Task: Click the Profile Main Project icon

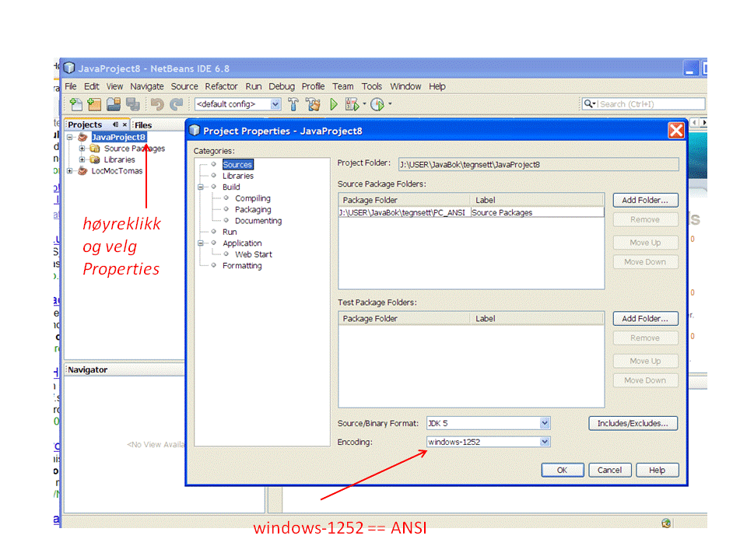Action: tap(377, 103)
